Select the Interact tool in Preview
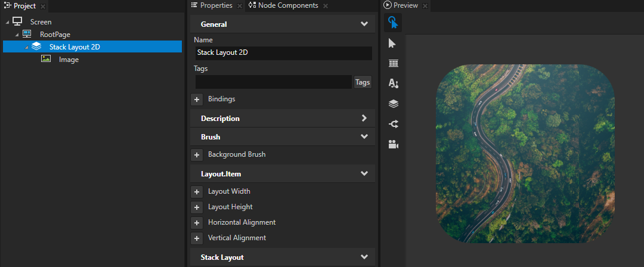644x267 pixels. point(392,23)
